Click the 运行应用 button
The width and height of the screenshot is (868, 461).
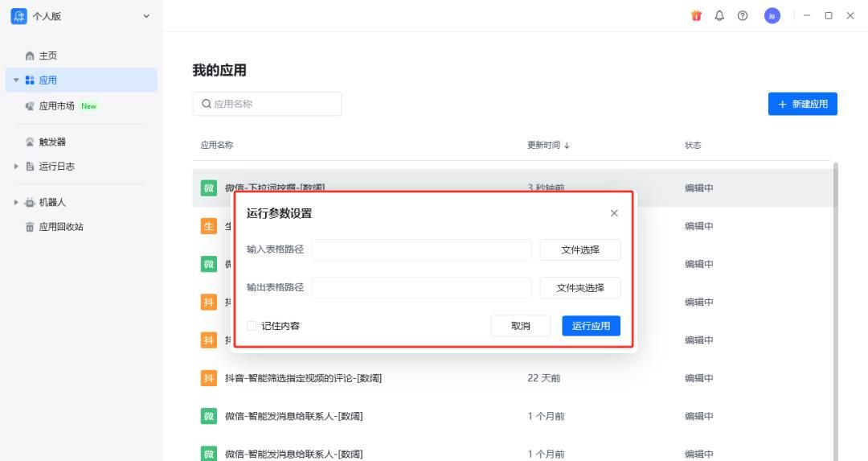(x=592, y=326)
